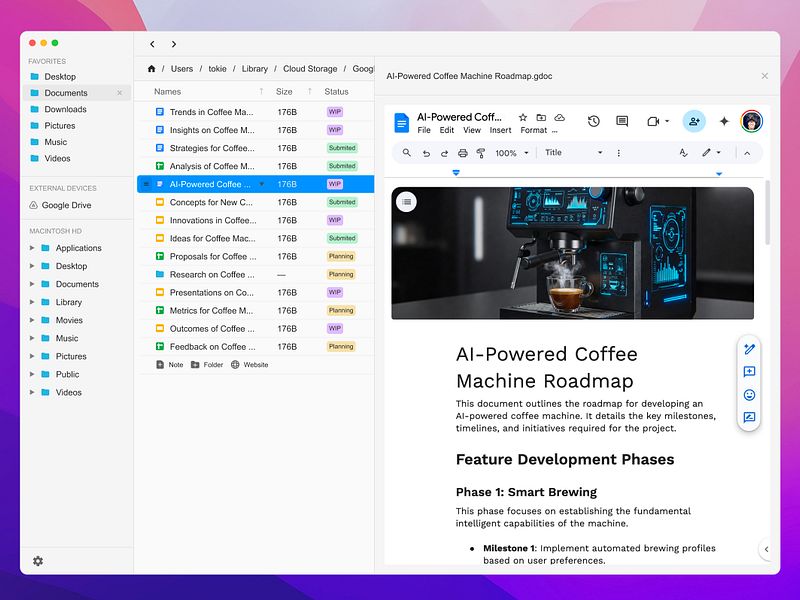Open the Title paragraph style dropdown
The image size is (800, 600).
pyautogui.click(x=573, y=153)
